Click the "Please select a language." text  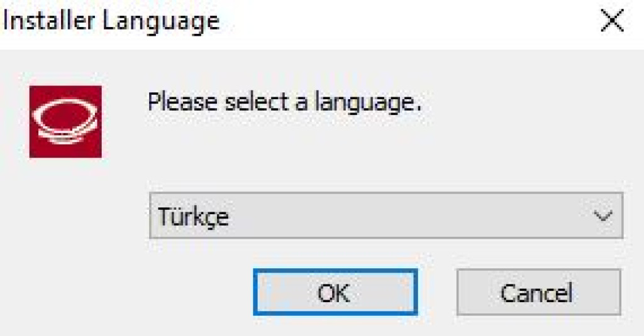point(284,102)
